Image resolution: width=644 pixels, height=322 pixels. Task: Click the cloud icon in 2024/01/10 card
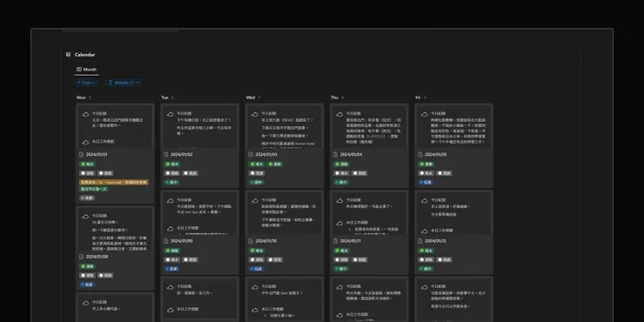click(255, 201)
